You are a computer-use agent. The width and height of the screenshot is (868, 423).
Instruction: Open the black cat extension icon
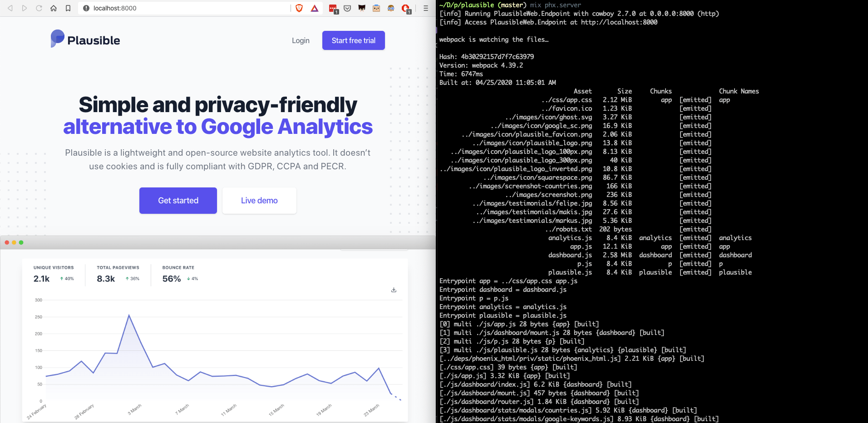pyautogui.click(x=362, y=8)
